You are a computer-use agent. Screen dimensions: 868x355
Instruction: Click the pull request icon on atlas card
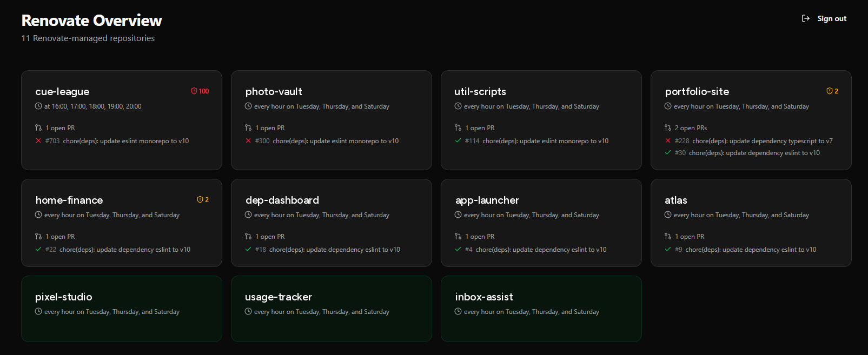click(x=668, y=237)
